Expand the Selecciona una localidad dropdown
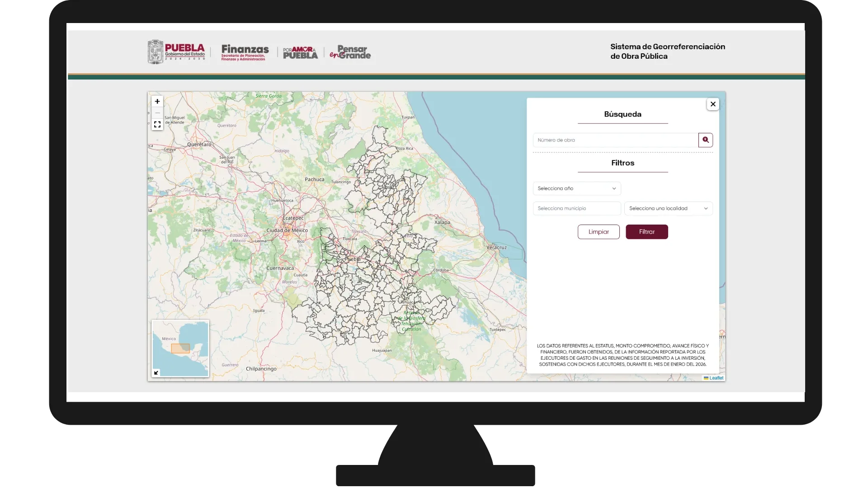The width and height of the screenshot is (868, 488). click(668, 208)
